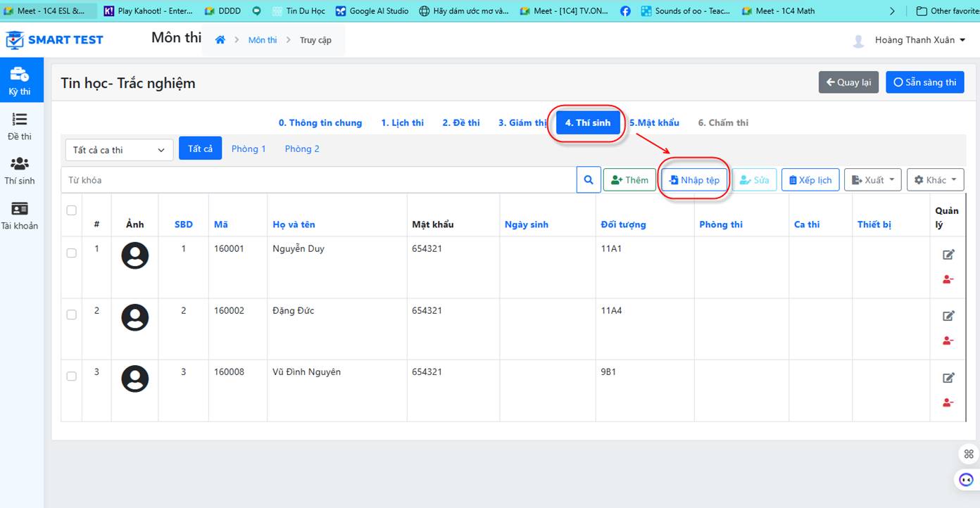Open the Google AI Studio bookmark

tap(372, 11)
